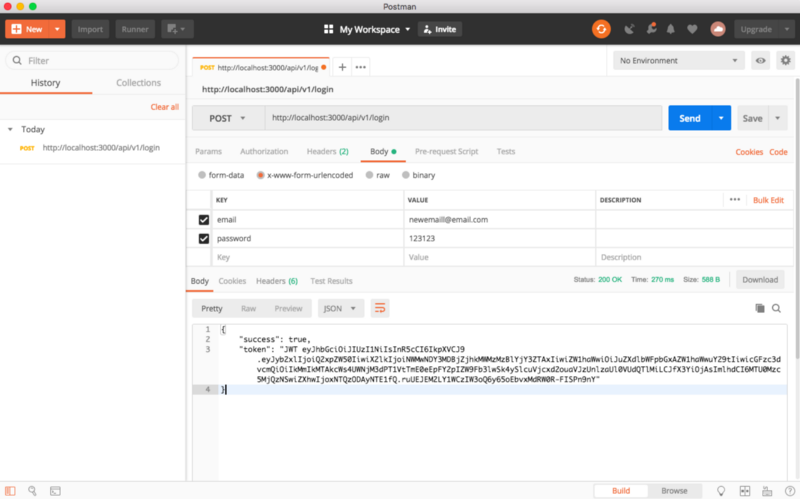800x499 pixels.
Task: Open the JSON format dropdown
Action: pos(341,309)
